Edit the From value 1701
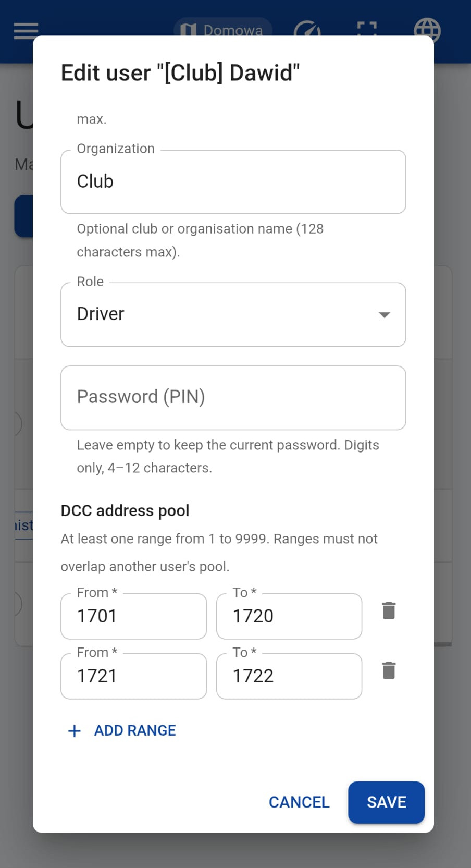Viewport: 471px width, 868px height. point(134,616)
